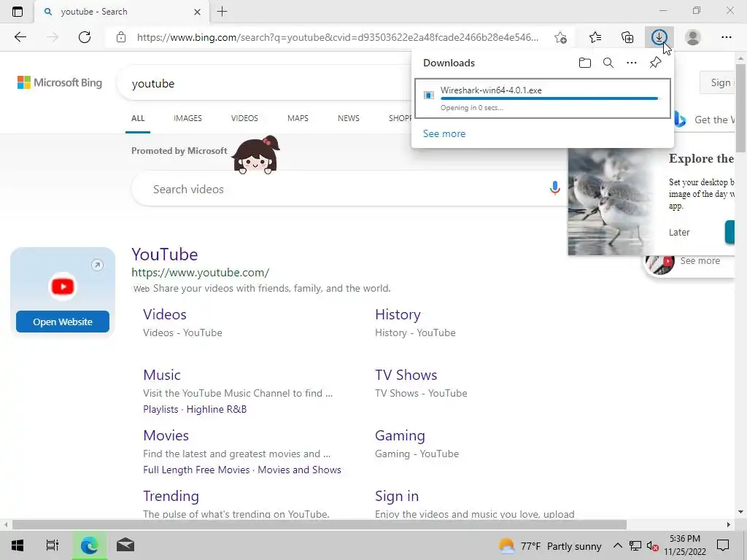Close the youtube - Search tab
Viewport: 747px width, 560px height.
pos(197,12)
